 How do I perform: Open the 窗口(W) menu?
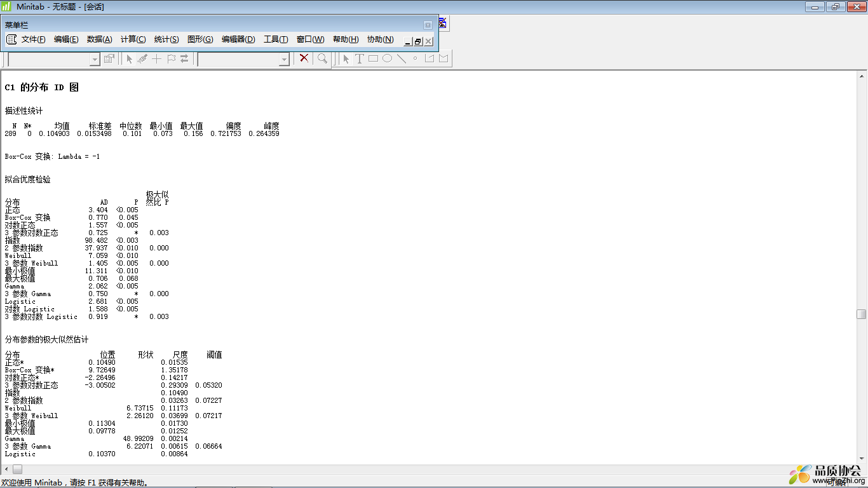310,39
